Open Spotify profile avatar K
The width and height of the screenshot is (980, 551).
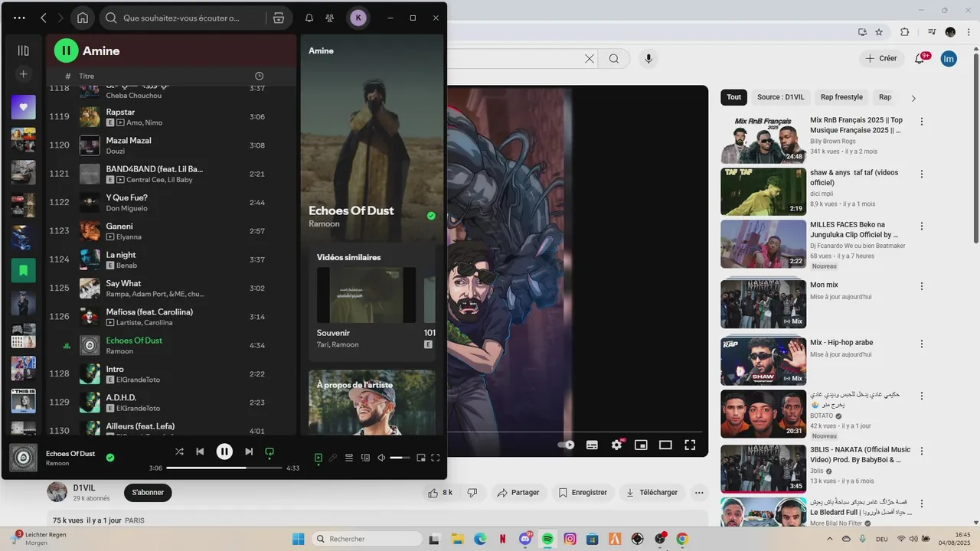point(358,18)
